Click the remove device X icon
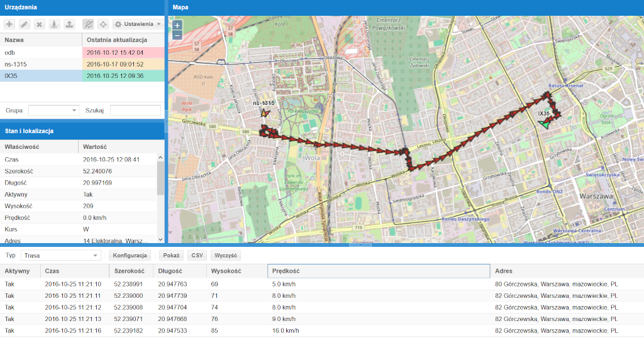The width and height of the screenshot is (644, 338). [39, 24]
